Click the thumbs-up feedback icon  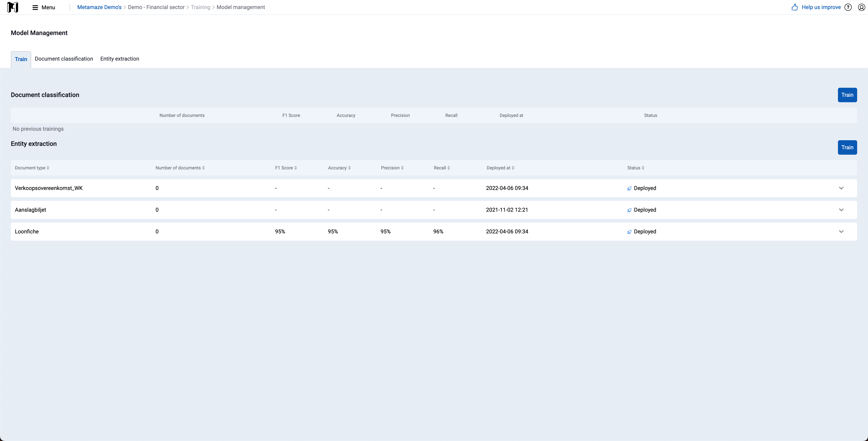(x=795, y=7)
